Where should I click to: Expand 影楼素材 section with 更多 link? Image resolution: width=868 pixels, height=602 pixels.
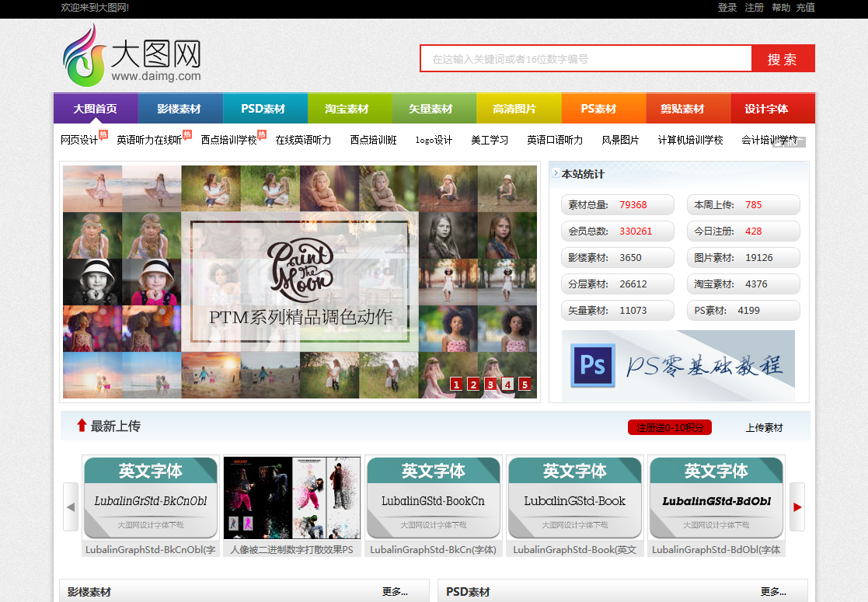[395, 592]
